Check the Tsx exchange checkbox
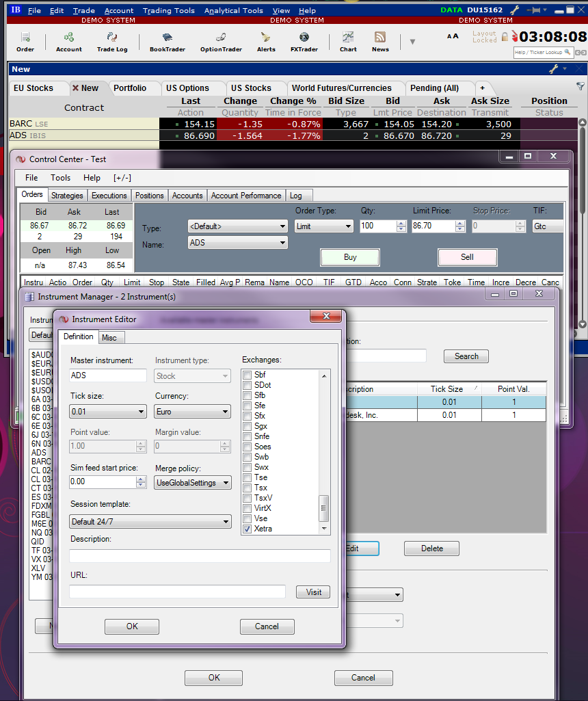This screenshot has height=701, width=588. pyautogui.click(x=247, y=488)
